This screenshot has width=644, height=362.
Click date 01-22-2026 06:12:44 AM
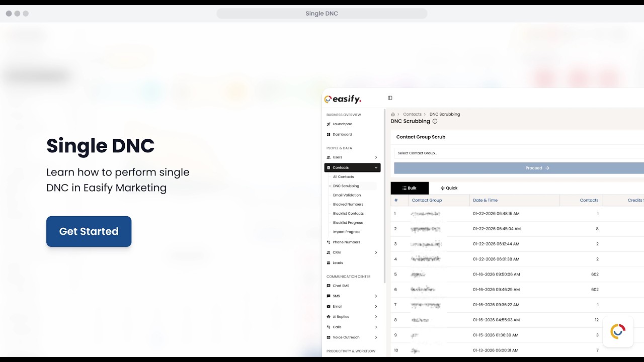pos(496,244)
